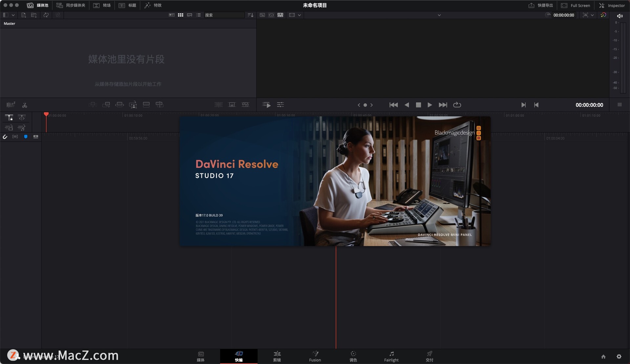Click red playhead marker on upper timeline
The image size is (630, 364).
pyautogui.click(x=46, y=114)
